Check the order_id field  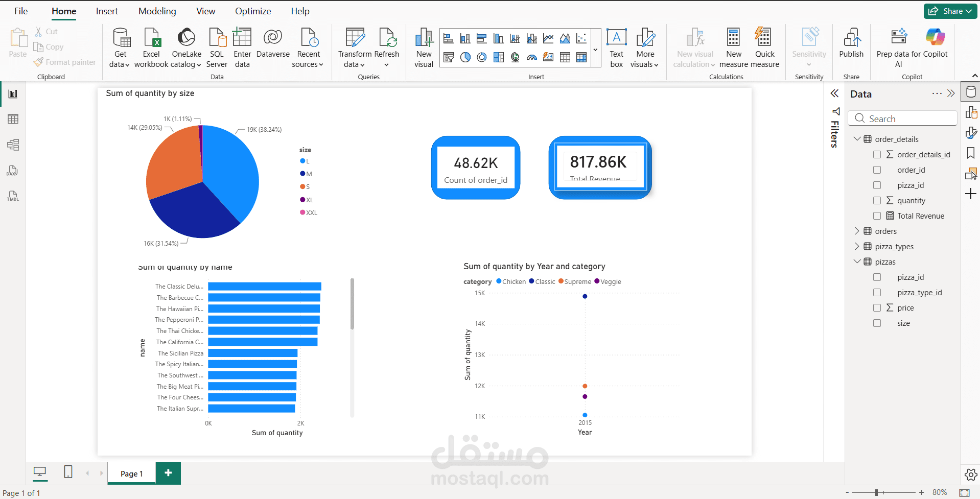(877, 170)
